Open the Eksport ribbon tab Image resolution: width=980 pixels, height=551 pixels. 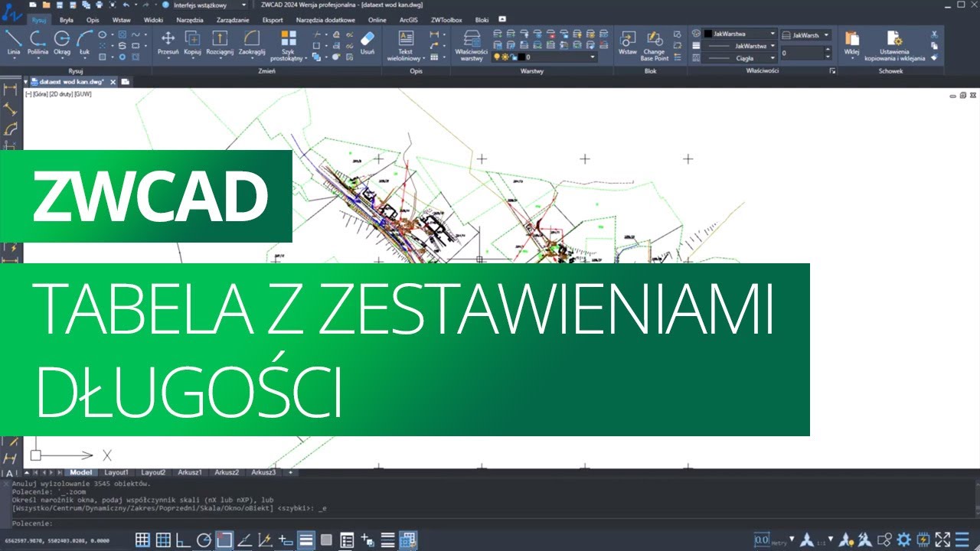click(273, 20)
